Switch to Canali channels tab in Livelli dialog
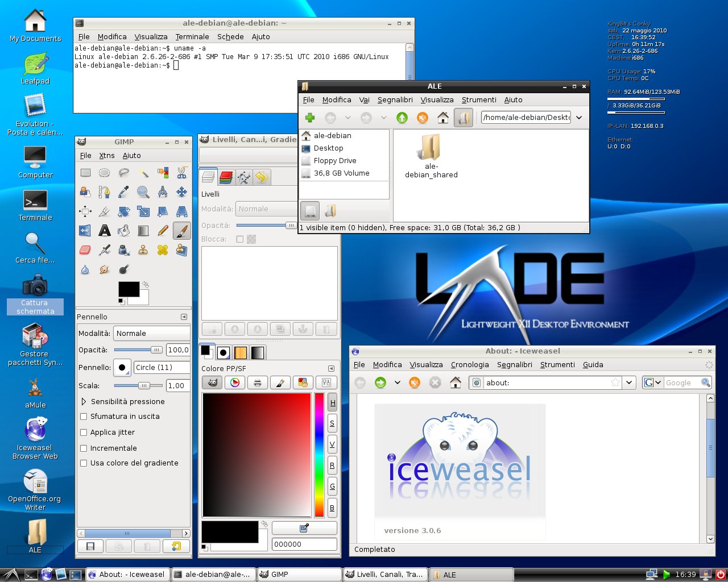This screenshot has height=582, width=728. click(x=226, y=177)
